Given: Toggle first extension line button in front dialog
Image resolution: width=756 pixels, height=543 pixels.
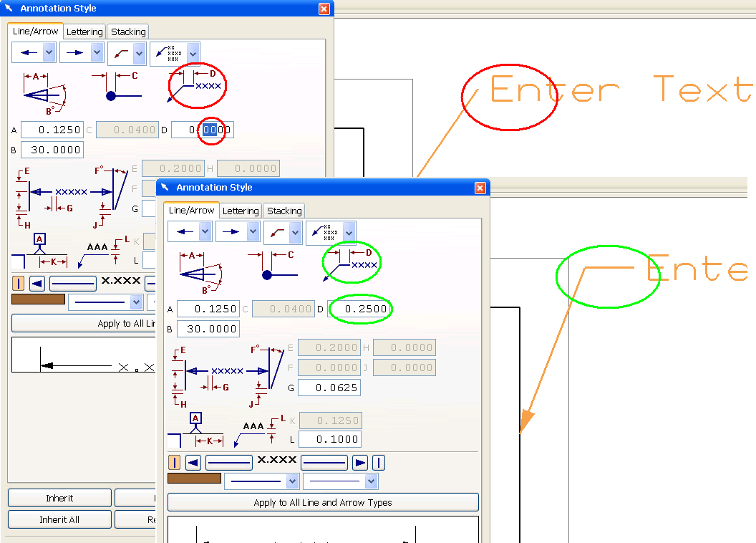Looking at the screenshot, I should click(175, 463).
